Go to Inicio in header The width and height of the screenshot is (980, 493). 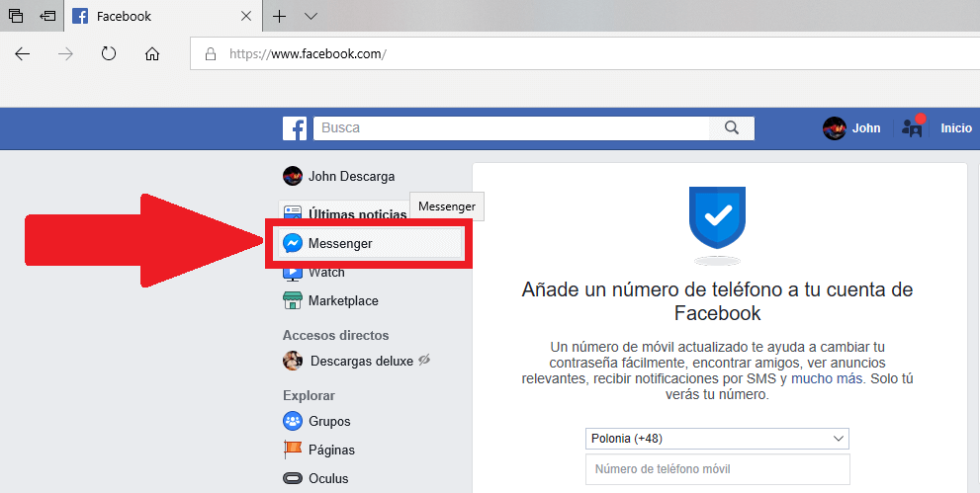[956, 127]
